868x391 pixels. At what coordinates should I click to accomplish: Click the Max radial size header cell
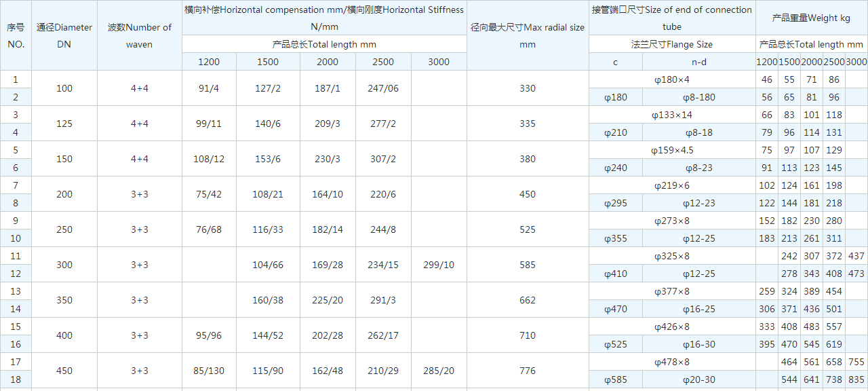click(527, 35)
